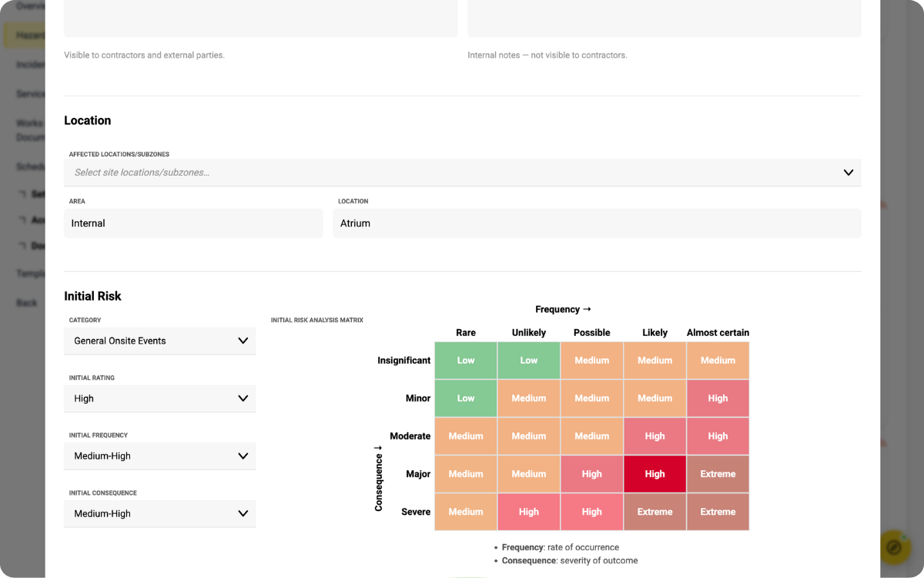Viewport: 924px width, 578px height.
Task: Click the Location field containing Atrium
Action: pos(597,223)
